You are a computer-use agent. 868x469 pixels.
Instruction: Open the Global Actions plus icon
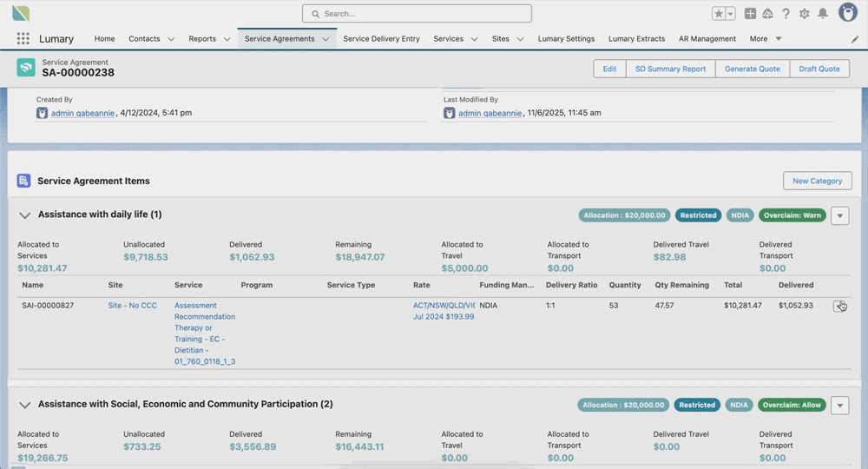coord(750,14)
